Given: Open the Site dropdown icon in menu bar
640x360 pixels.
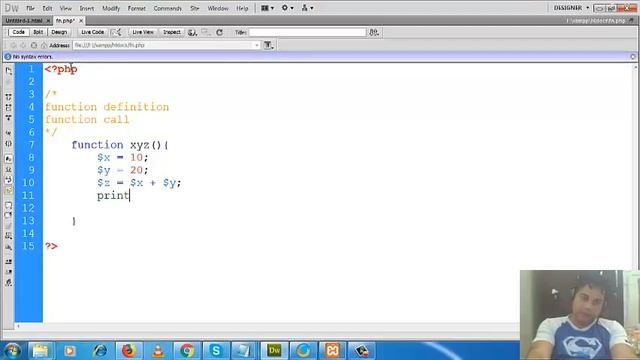Looking at the screenshot, I should pos(307,8).
